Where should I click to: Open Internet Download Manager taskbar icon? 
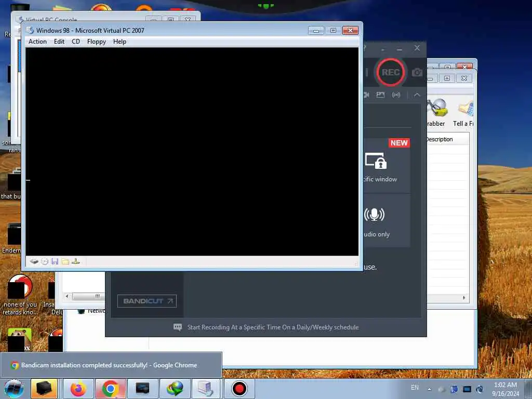[x=175, y=389]
